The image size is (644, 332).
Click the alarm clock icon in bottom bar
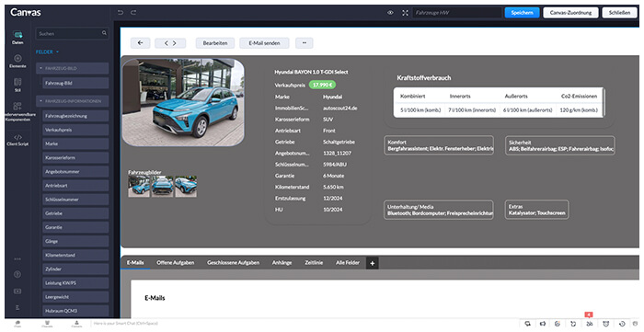605,324
